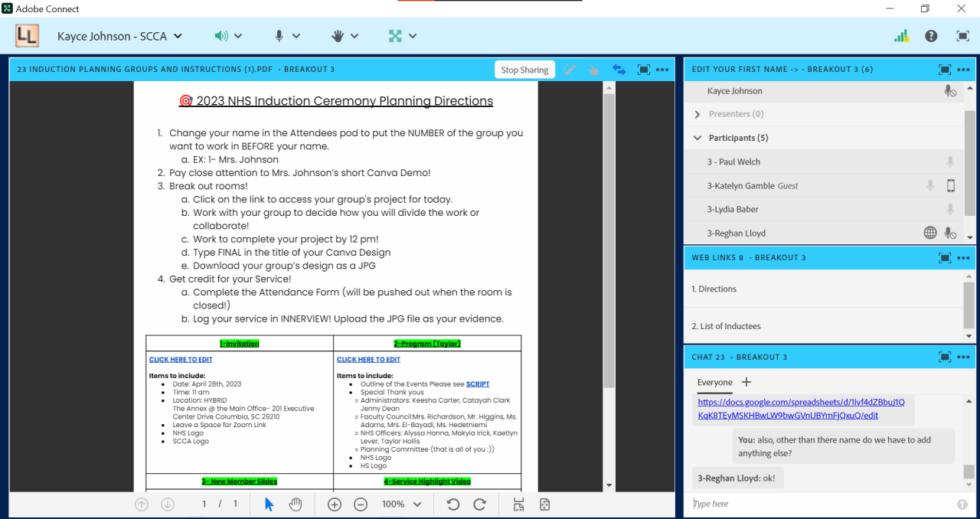This screenshot has width=980, height=519.
Task: Toggle the raise hand status button
Action: pos(338,36)
